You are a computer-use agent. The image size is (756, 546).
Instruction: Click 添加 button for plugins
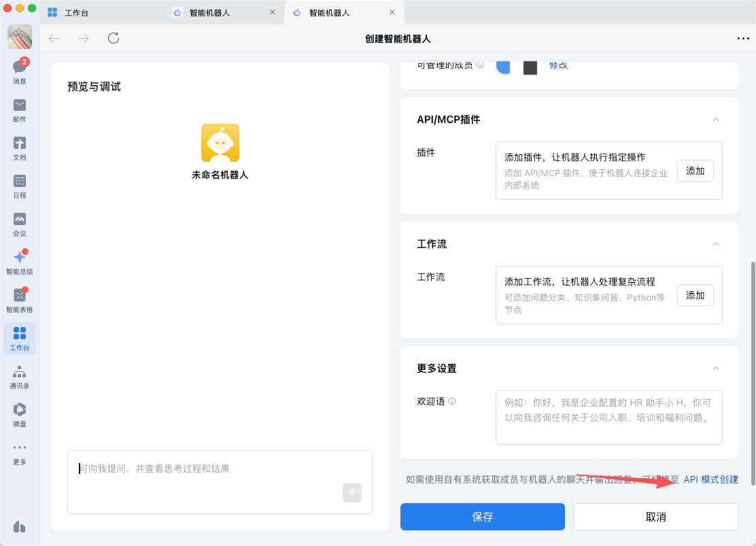695,171
